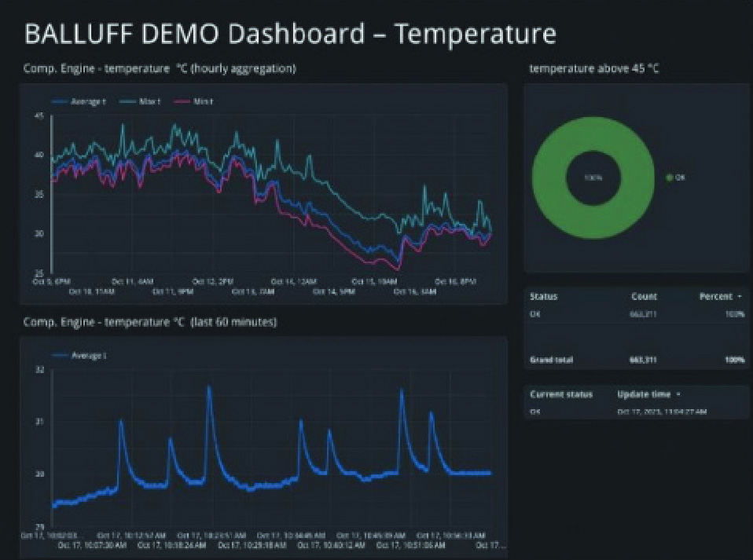Click the tallest peak in the last 60 minutes chart

pos(209,386)
